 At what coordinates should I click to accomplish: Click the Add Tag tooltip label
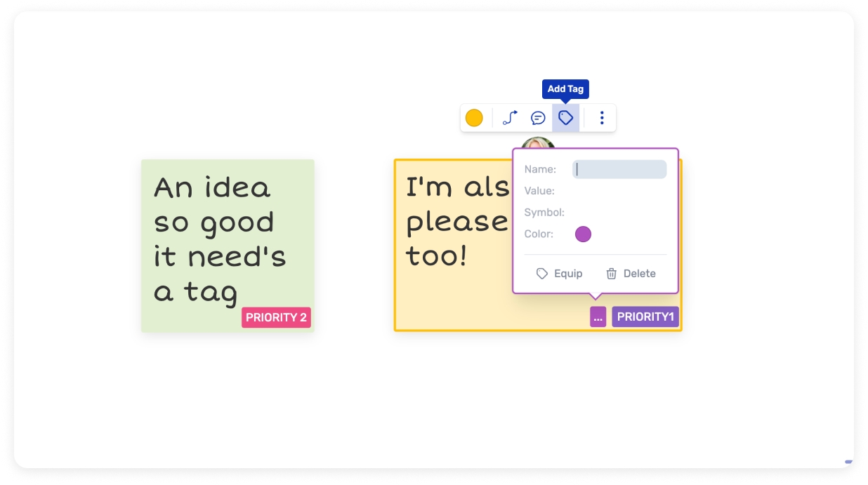(x=566, y=89)
